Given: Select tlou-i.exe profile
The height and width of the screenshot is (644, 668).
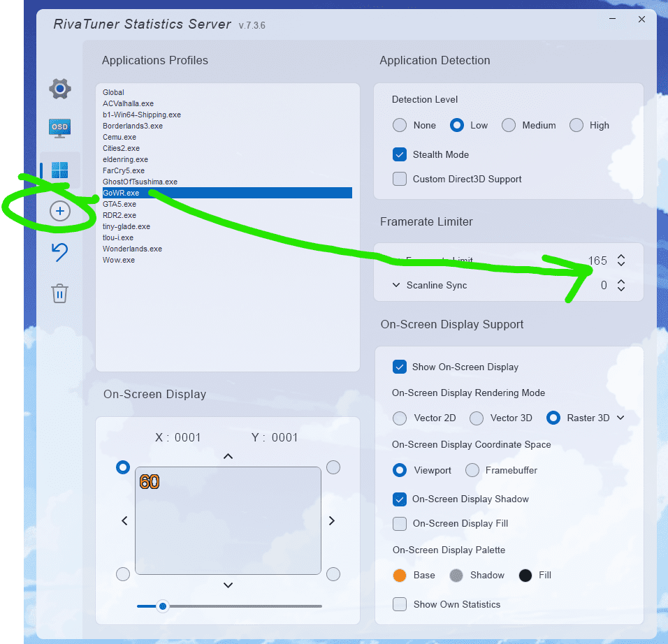Looking at the screenshot, I should [227, 237].
